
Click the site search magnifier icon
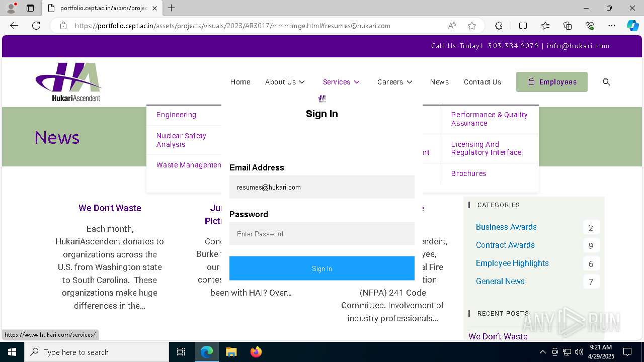606,82
